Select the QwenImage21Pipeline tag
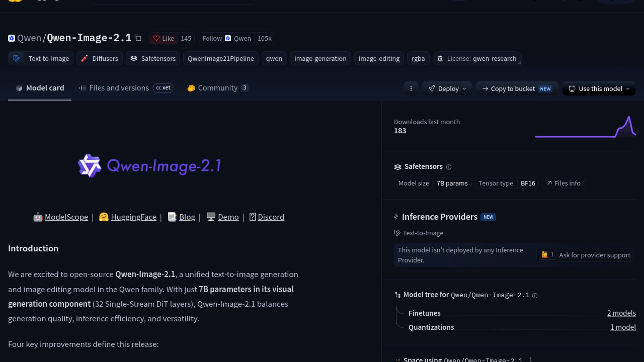Image resolution: width=644 pixels, height=362 pixels. [x=221, y=59]
